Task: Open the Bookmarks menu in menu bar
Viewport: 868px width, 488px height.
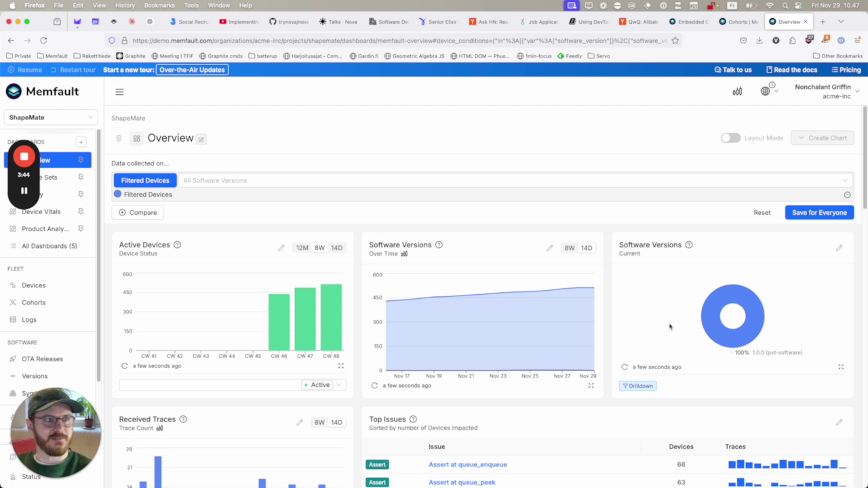Action: (x=159, y=5)
